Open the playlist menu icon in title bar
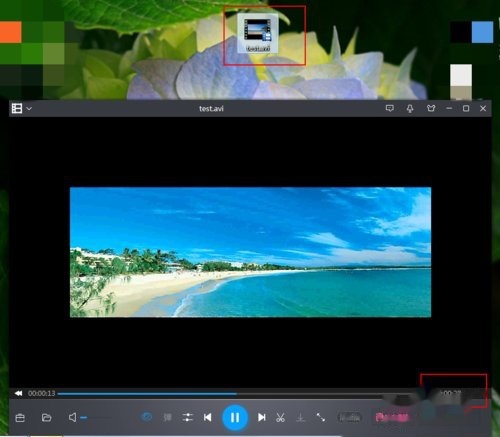Image resolution: width=500 pixels, height=437 pixels. point(17,108)
